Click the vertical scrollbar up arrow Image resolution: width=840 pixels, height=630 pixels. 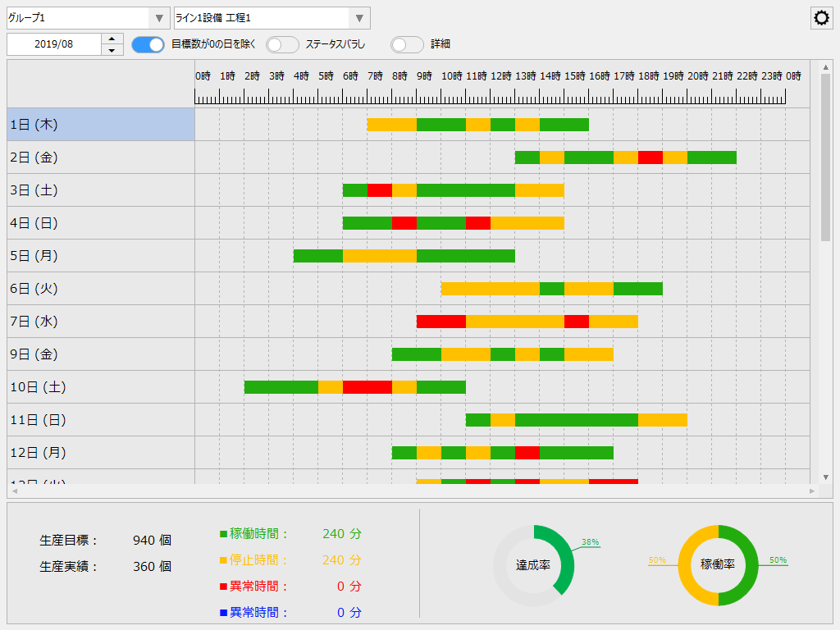click(825, 66)
